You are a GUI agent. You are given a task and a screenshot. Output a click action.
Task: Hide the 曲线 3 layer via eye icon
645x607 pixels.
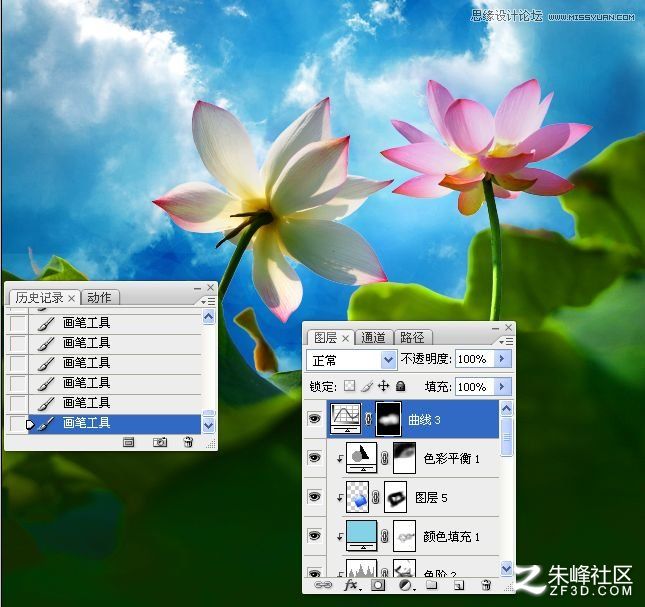(315, 419)
